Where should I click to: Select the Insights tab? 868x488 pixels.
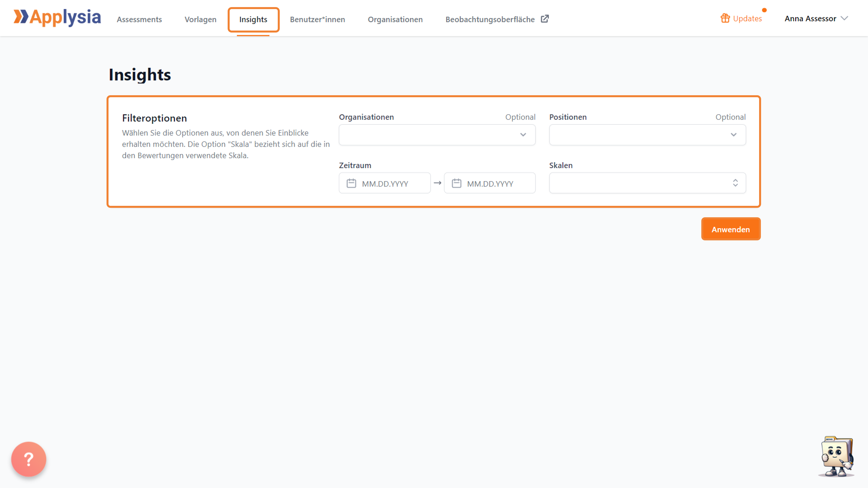tap(253, 19)
